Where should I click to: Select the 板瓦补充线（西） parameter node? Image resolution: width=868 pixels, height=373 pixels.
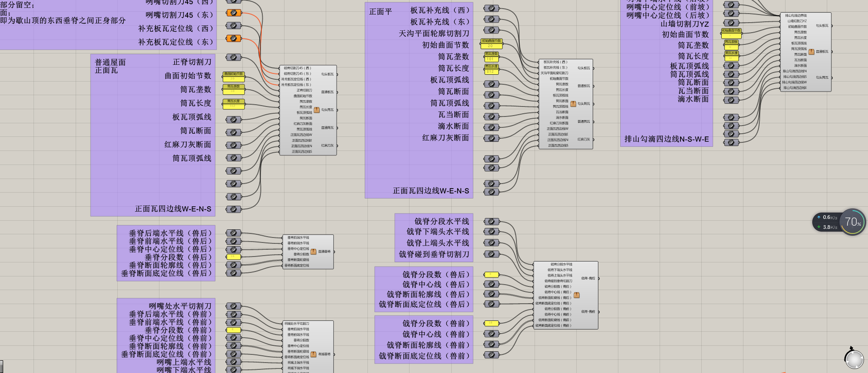[x=492, y=8]
